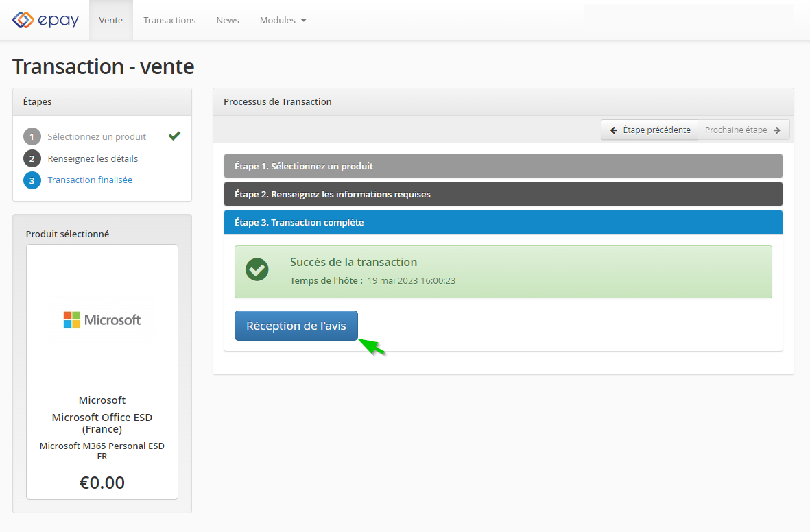This screenshot has height=532, width=810.
Task: Click the Produit sélectionné label
Action: [x=68, y=234]
